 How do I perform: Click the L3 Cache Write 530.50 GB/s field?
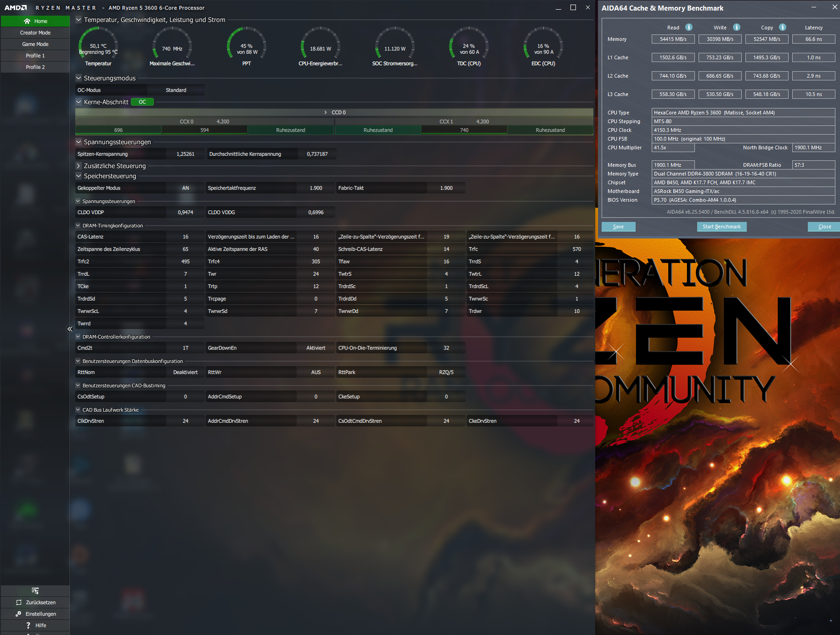(x=720, y=94)
